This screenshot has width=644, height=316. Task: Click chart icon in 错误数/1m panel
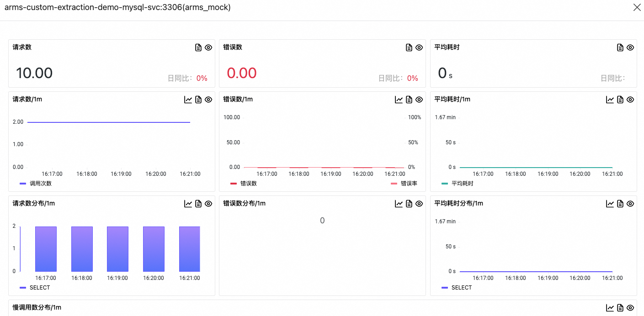[399, 100]
